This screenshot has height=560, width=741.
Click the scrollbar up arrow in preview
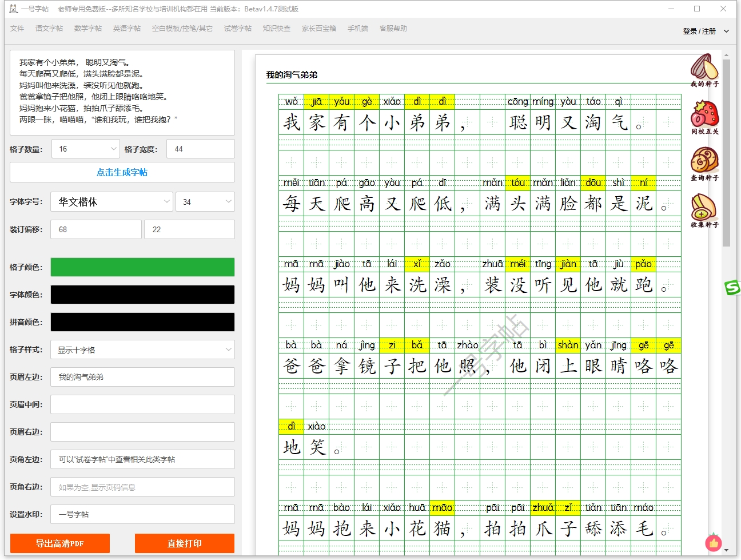726,55
